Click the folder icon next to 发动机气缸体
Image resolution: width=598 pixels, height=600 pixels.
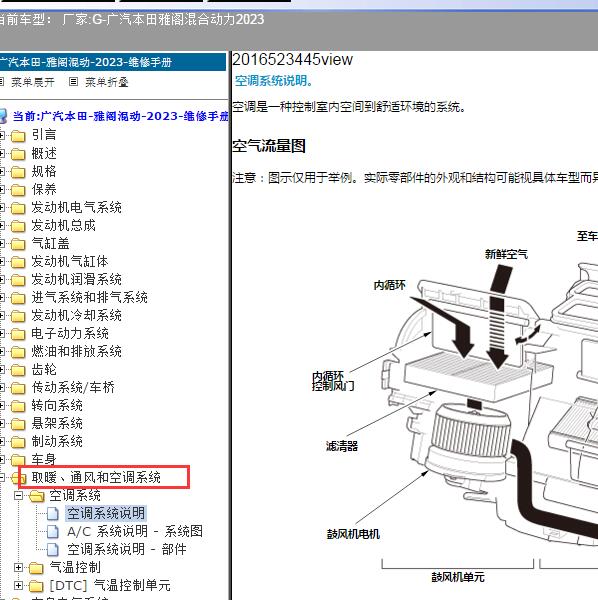click(18, 262)
